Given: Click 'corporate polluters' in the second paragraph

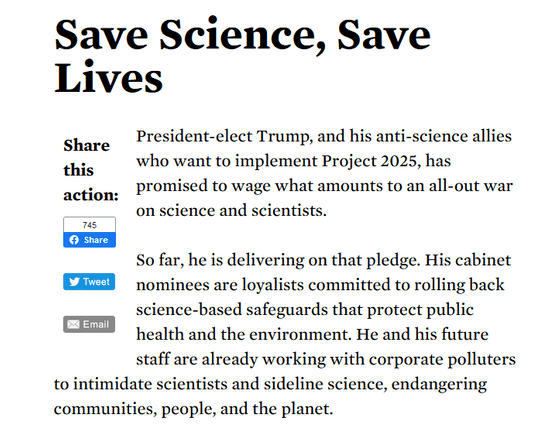Looking at the screenshot, I should [x=442, y=359].
